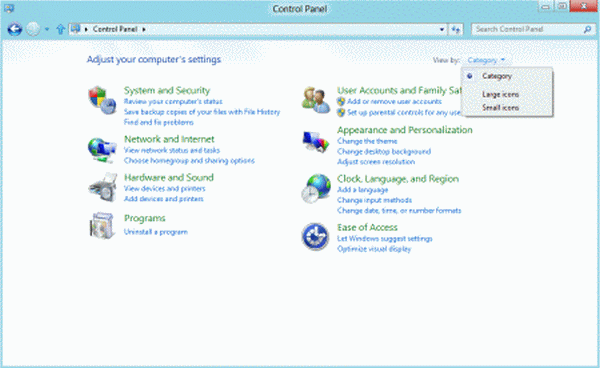Open Let Windows suggest settings link
The width and height of the screenshot is (600, 368).
(385, 238)
